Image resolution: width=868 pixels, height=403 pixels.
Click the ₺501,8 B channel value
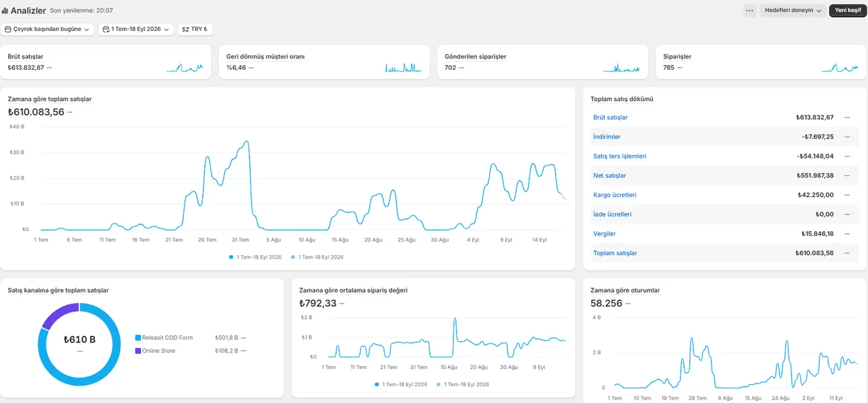[x=226, y=338]
